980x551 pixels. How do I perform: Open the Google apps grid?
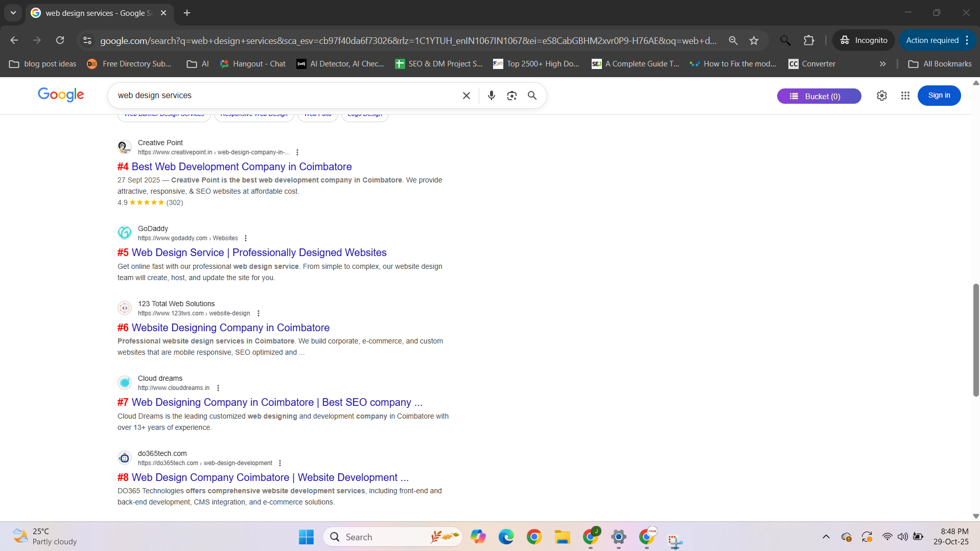pyautogui.click(x=905, y=96)
